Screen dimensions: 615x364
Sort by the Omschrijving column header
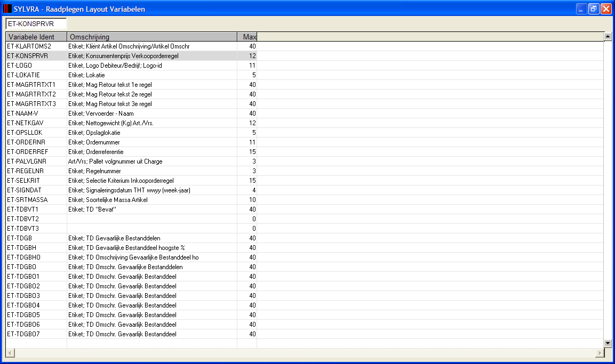[x=152, y=37]
